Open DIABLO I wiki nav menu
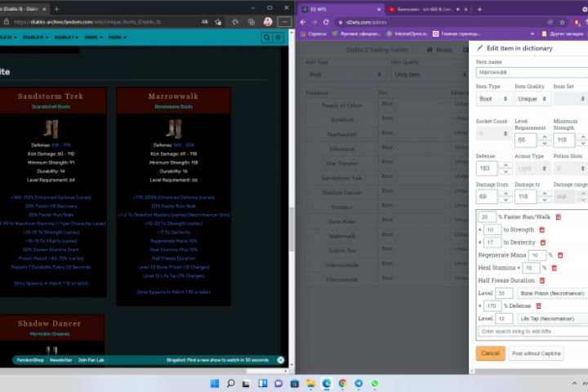588x392 pixels. pyautogui.click(x=66, y=38)
